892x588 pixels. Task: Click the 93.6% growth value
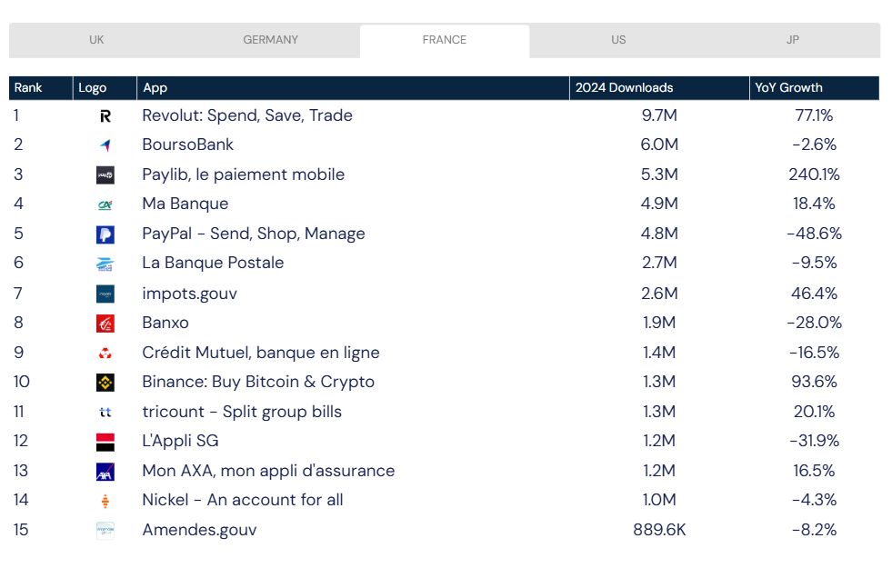click(814, 382)
